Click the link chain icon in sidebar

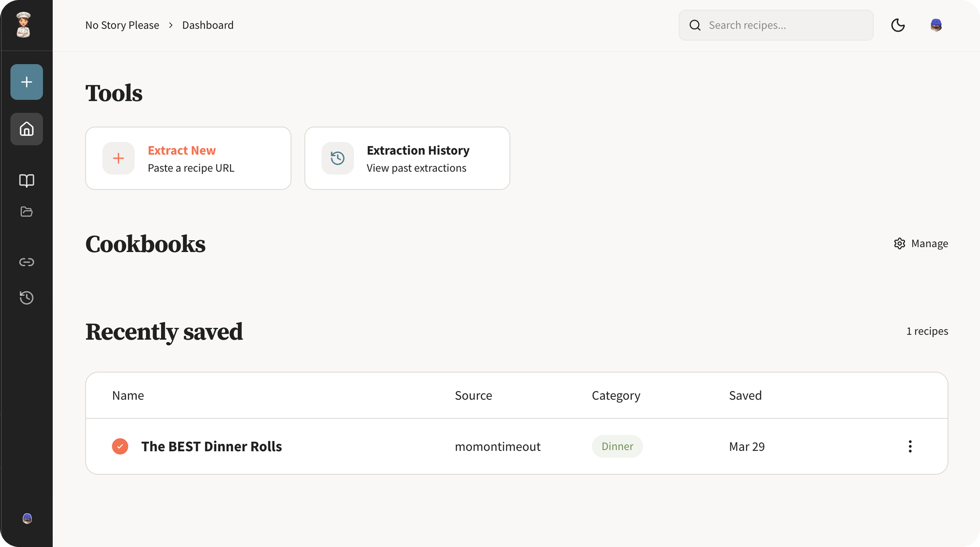27,262
